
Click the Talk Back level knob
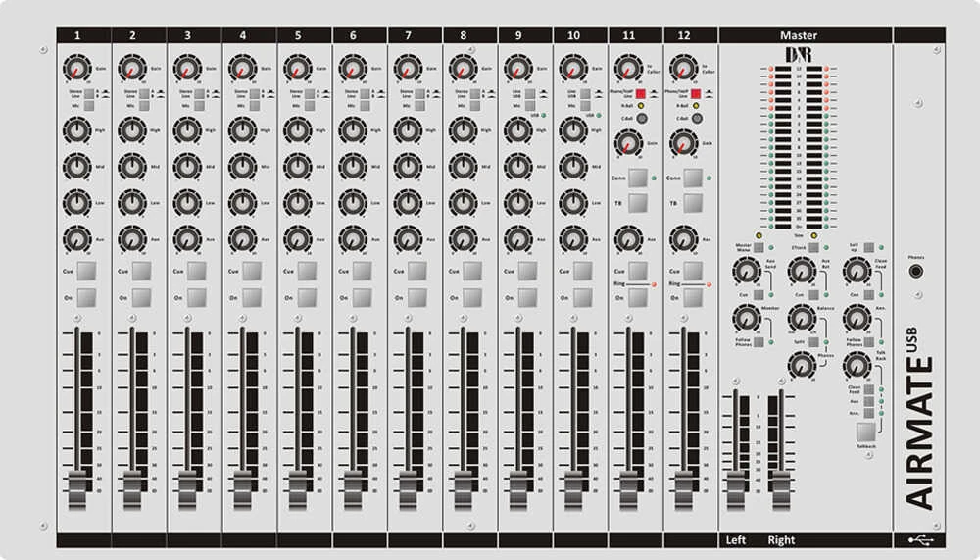point(856,366)
